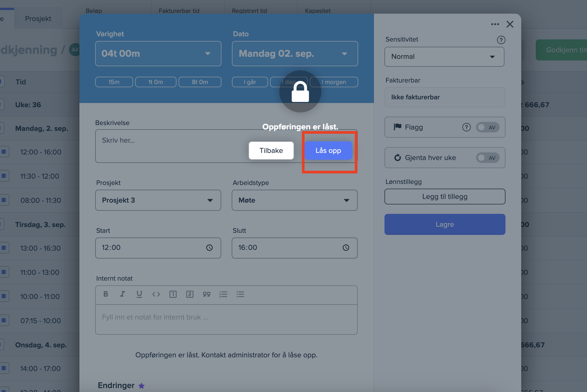Insert code block in note editor

click(156, 294)
